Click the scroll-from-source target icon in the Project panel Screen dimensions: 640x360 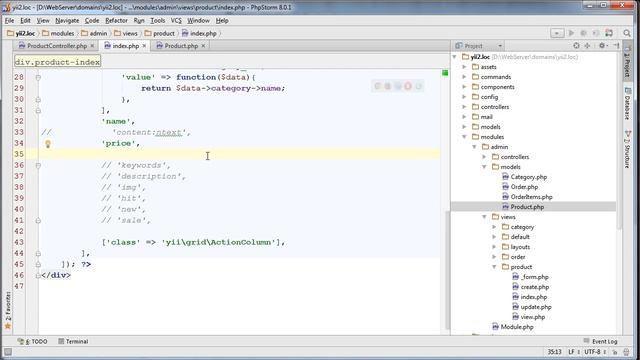576,46
